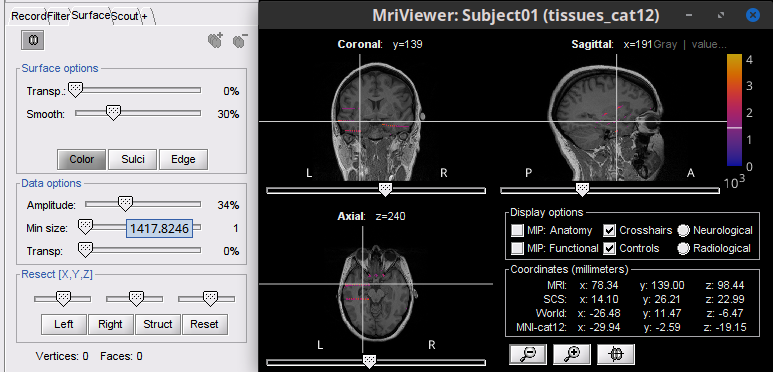Click the remove surface icon
Viewport: 773px width, 372px height.
click(x=240, y=40)
